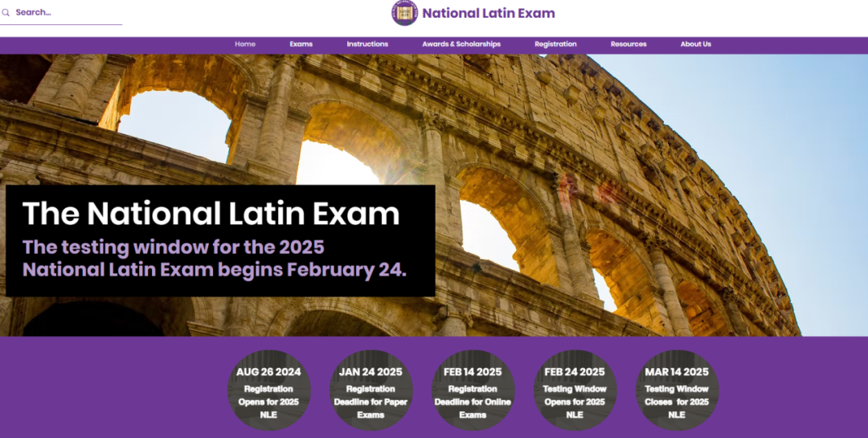Select the FEB 24 2025 testing window opens circle

pos(575,390)
